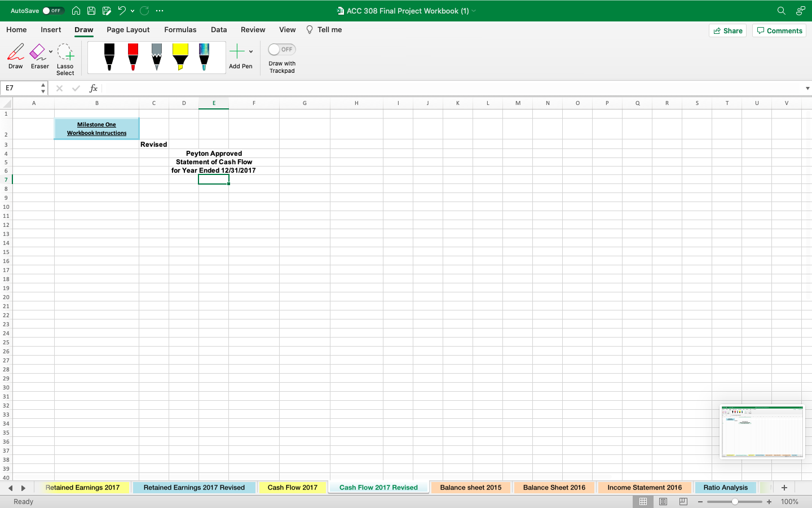Click the column E header
Image resolution: width=812 pixels, height=508 pixels.
214,103
